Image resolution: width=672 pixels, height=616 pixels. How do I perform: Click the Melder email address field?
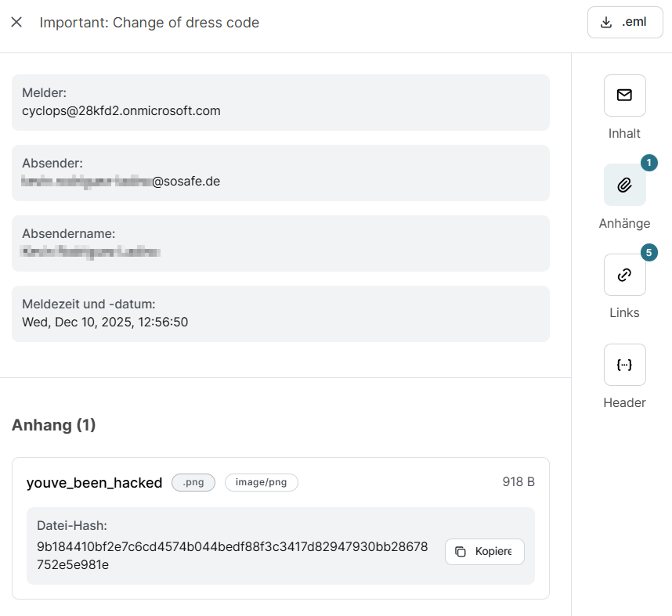[121, 110]
